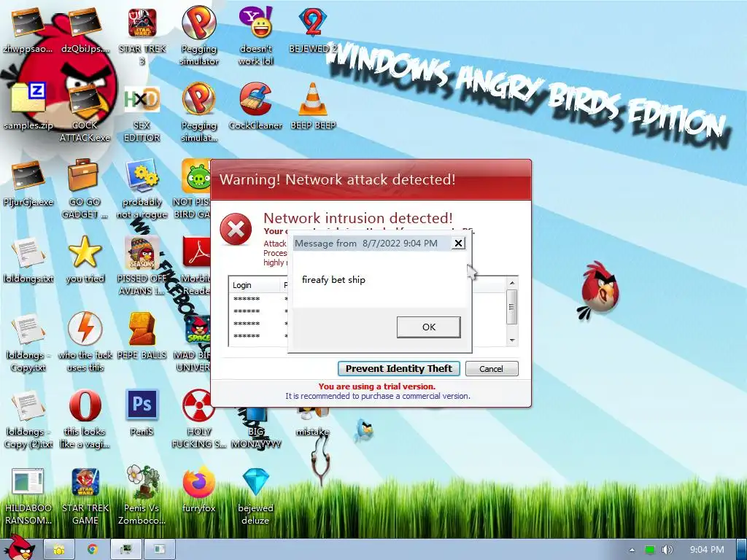
Task: Click the taskbar File Explorer icon
Action: [x=59, y=550]
